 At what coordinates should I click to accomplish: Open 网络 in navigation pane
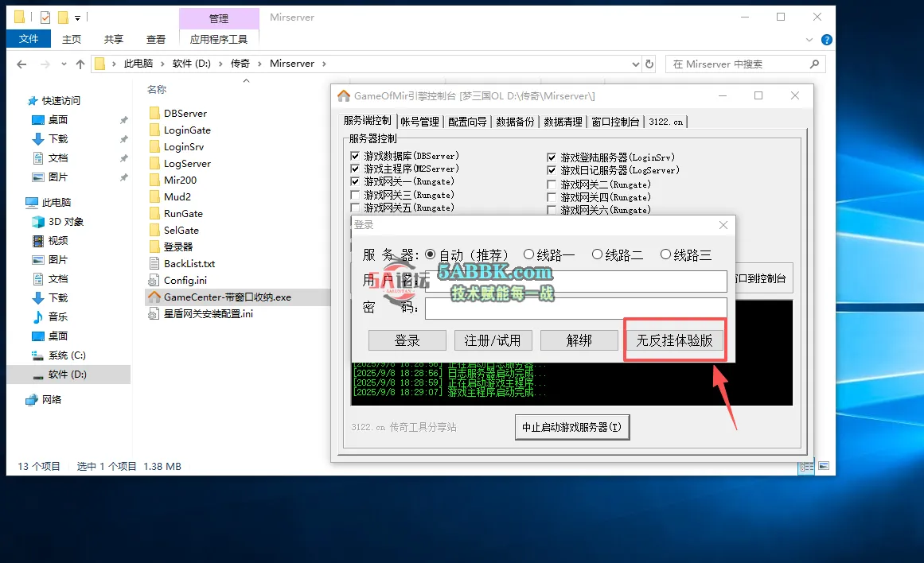point(44,399)
